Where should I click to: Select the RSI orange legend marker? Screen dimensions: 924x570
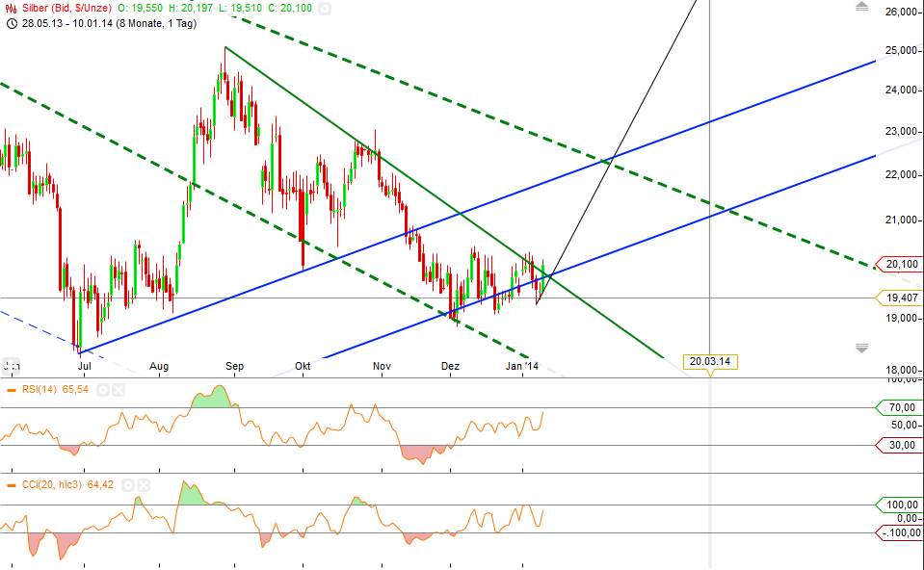(12, 389)
